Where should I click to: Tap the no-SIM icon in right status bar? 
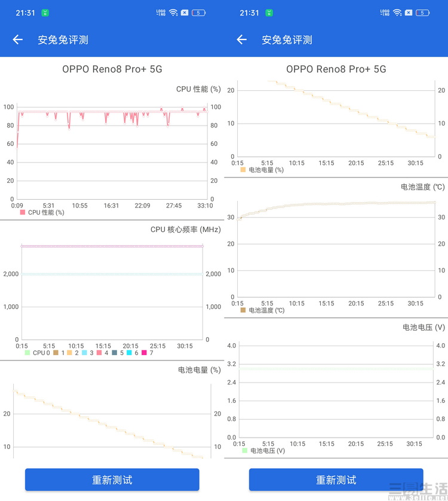(x=409, y=13)
